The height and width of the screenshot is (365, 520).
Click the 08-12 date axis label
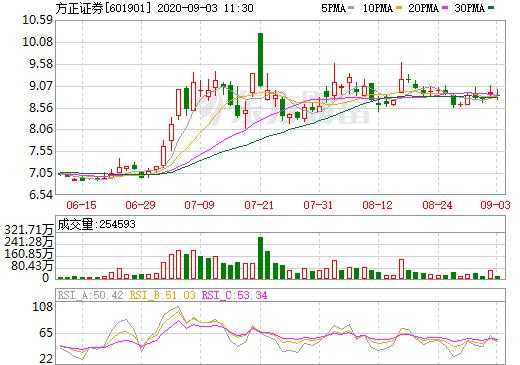click(377, 205)
